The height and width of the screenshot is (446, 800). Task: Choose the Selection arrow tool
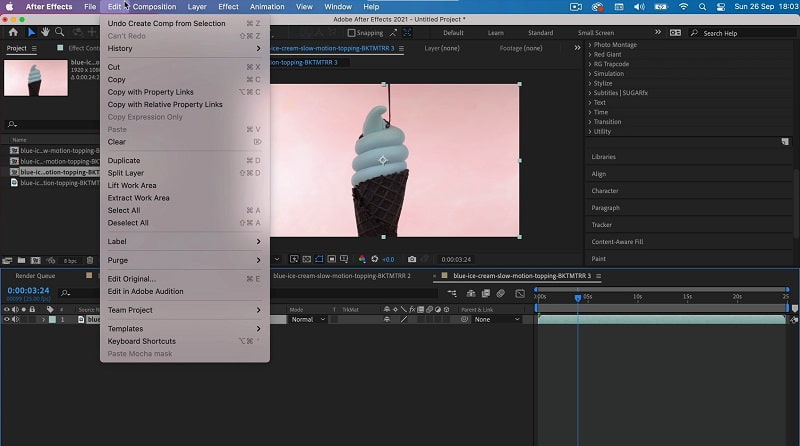(x=31, y=32)
